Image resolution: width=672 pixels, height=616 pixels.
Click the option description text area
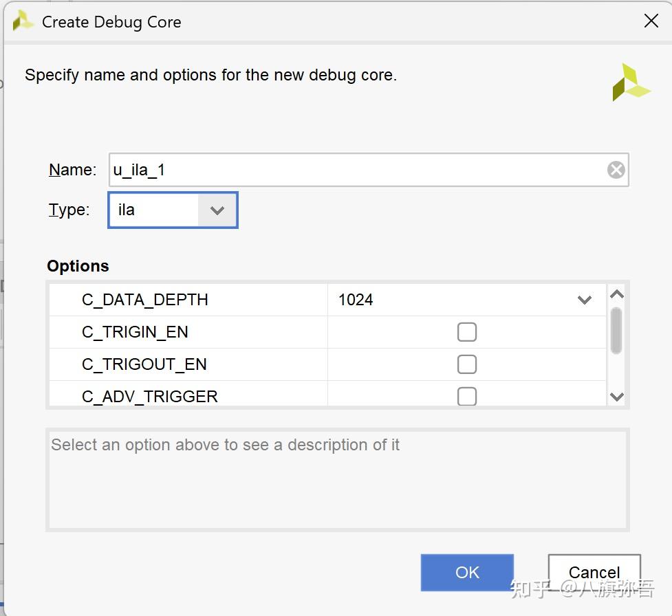[x=337, y=480]
